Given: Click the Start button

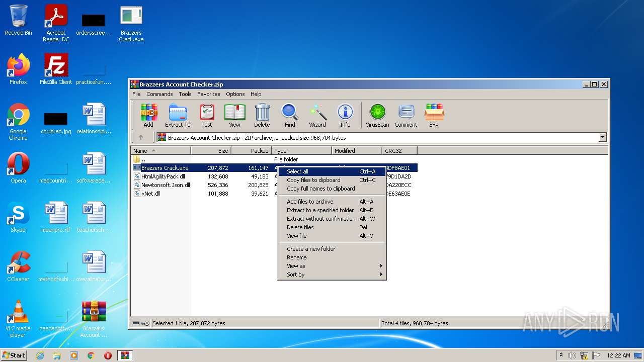Looking at the screenshot, I should pos(14,355).
